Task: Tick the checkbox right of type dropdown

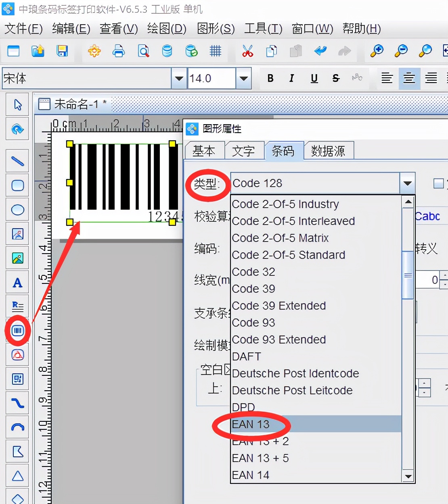Action: coord(438,183)
